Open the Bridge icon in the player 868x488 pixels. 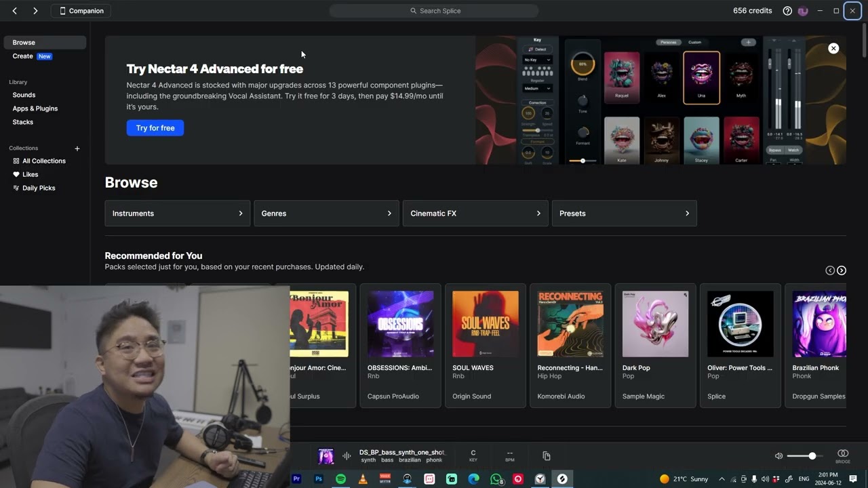click(x=843, y=455)
